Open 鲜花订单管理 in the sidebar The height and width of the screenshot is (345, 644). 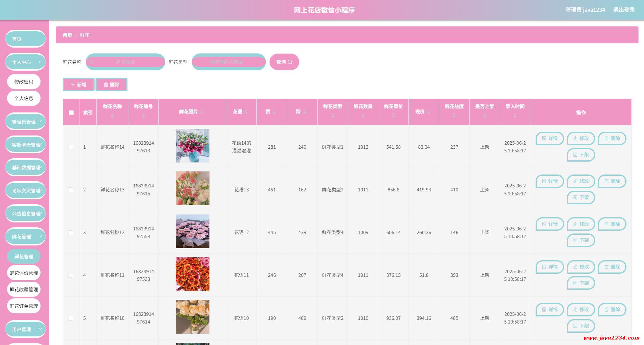tap(24, 306)
